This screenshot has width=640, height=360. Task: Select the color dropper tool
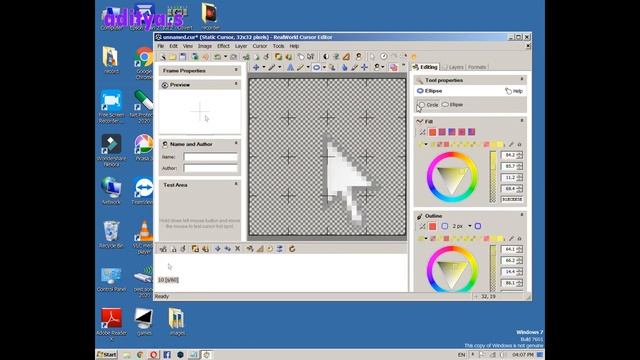pyautogui.click(x=354, y=67)
